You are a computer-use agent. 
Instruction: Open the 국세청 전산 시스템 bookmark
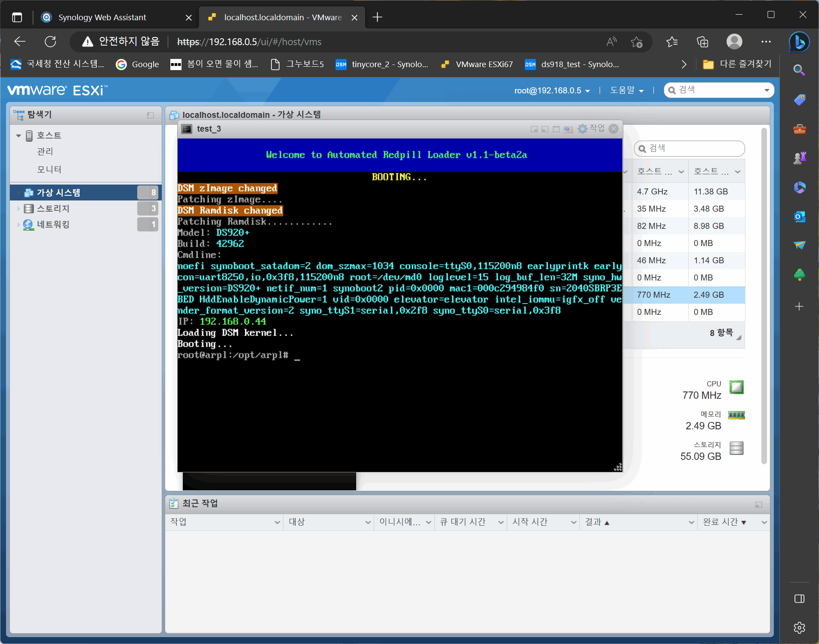tap(58, 65)
